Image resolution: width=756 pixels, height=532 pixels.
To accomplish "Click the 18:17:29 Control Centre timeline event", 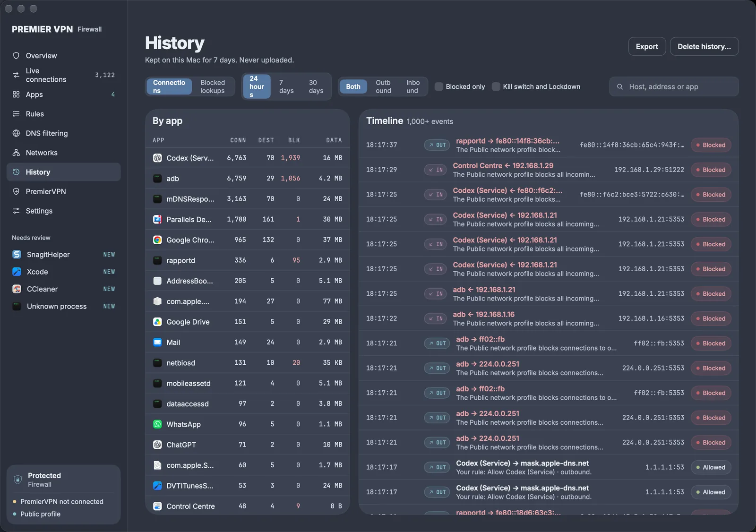I will click(x=549, y=170).
